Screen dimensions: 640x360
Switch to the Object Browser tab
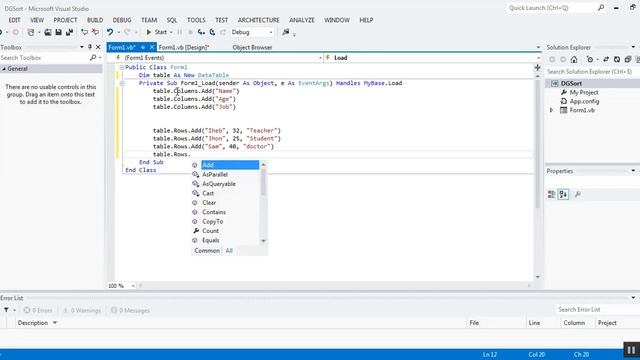click(x=252, y=47)
